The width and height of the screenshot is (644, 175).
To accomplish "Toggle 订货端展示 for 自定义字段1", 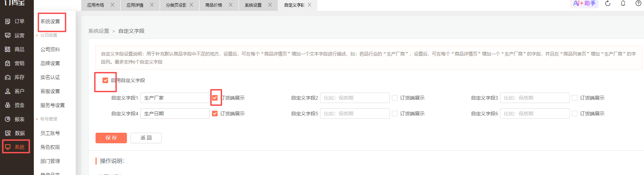I will pyautogui.click(x=215, y=98).
